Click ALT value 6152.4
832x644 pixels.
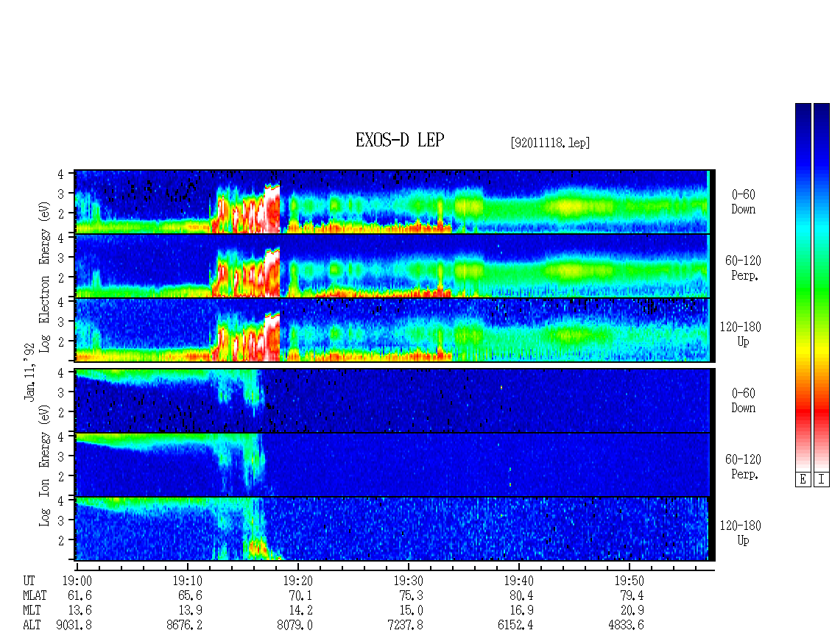click(x=515, y=626)
